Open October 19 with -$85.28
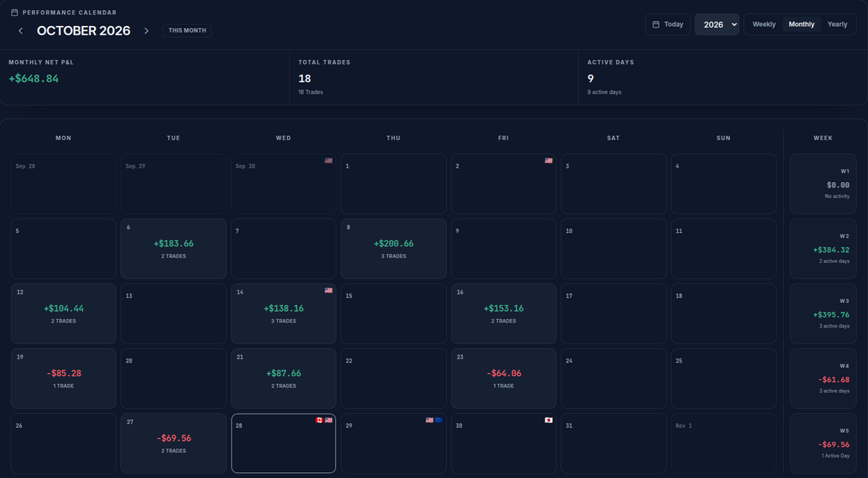 [64, 379]
